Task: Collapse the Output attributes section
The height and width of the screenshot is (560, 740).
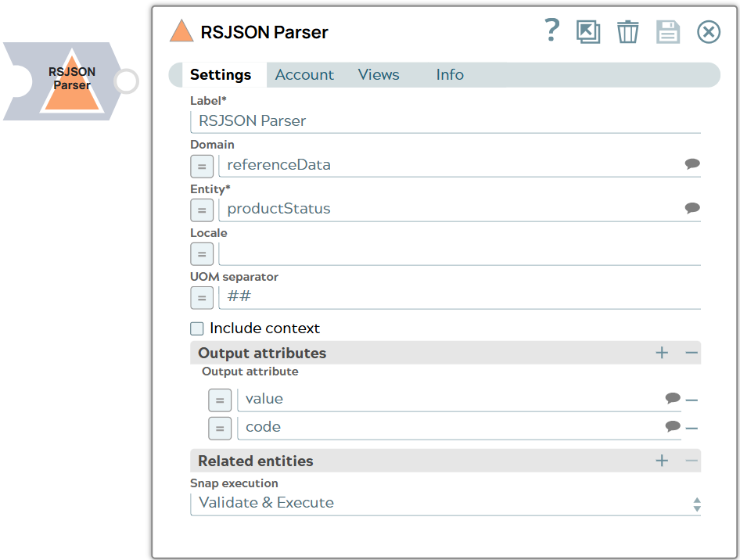Action: (691, 353)
